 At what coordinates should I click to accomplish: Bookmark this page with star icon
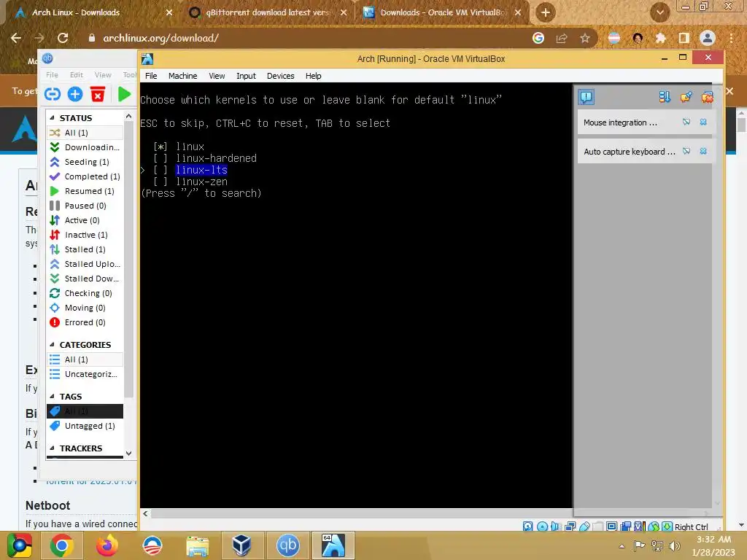coord(584,38)
